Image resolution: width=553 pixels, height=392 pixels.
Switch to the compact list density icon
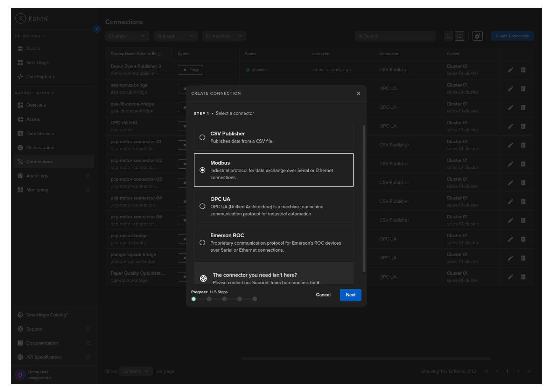tap(448, 36)
